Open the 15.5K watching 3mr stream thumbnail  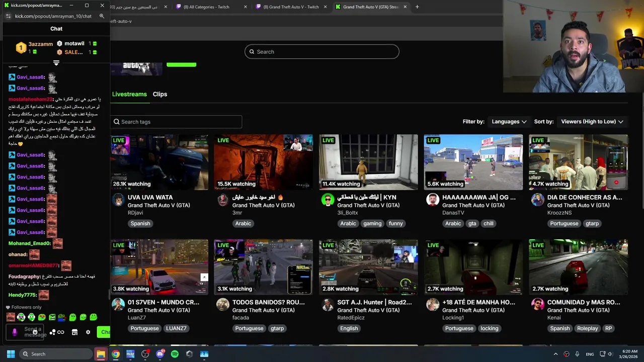(263, 162)
